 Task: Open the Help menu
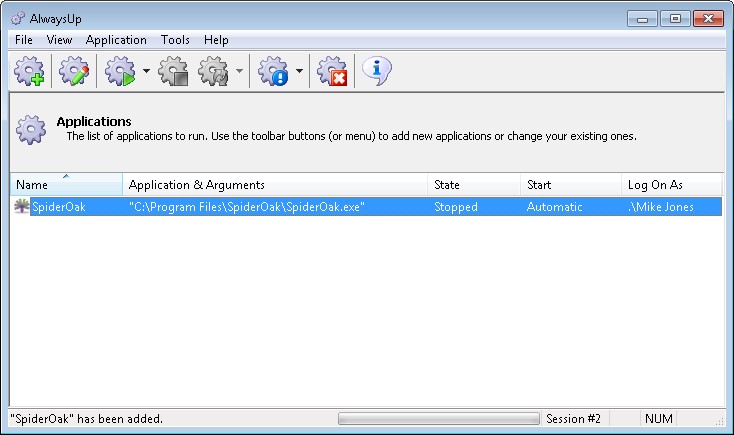point(216,40)
